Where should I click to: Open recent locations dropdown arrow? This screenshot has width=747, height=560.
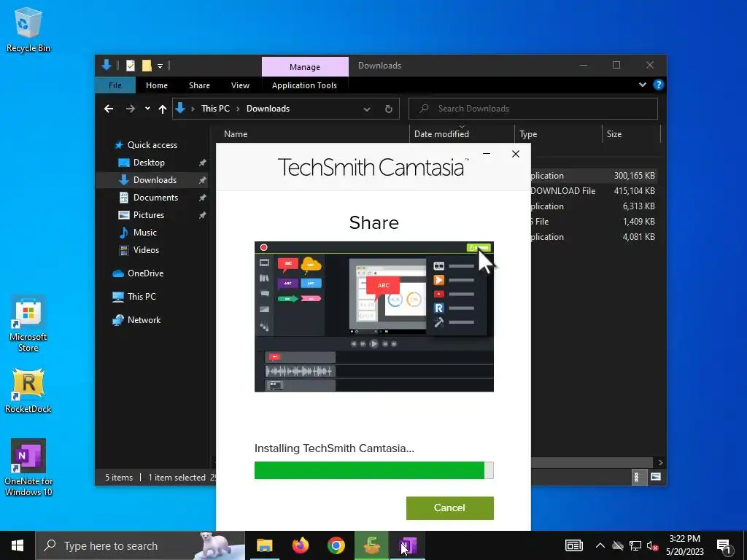[147, 109]
